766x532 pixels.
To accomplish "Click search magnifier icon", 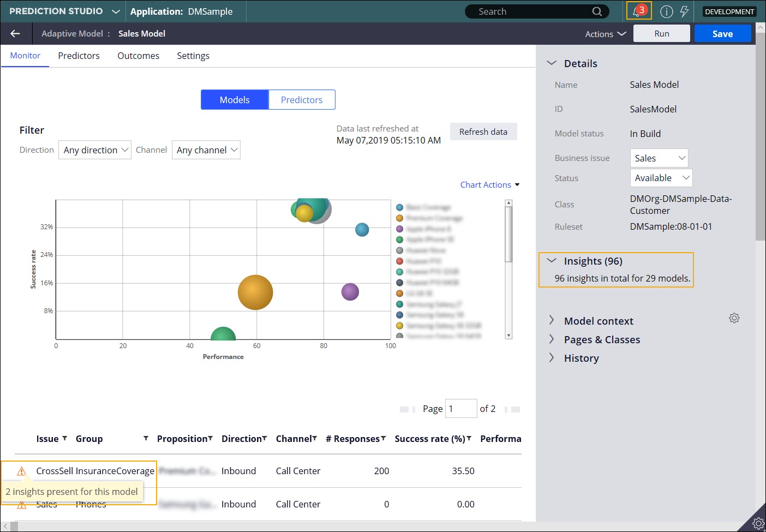I will (597, 11).
